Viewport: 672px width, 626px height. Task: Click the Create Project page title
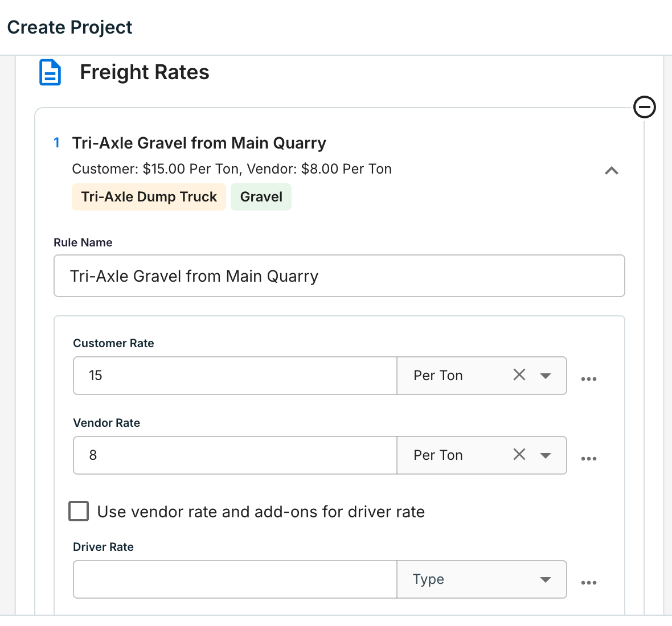[70, 27]
